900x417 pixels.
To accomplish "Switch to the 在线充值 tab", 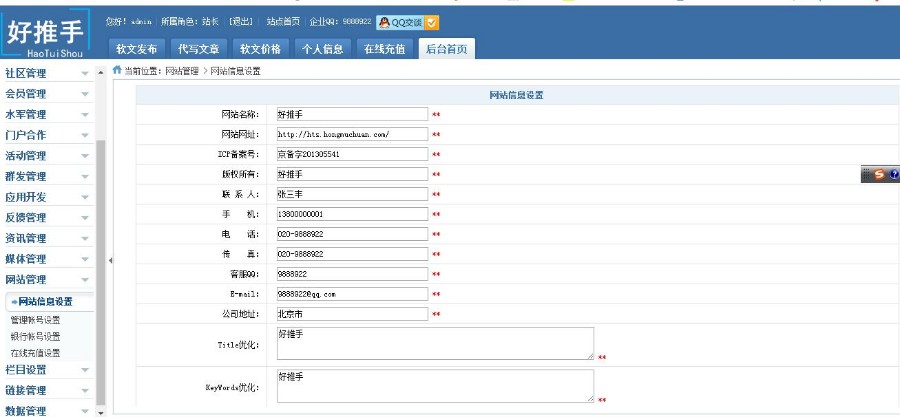I will click(385, 49).
